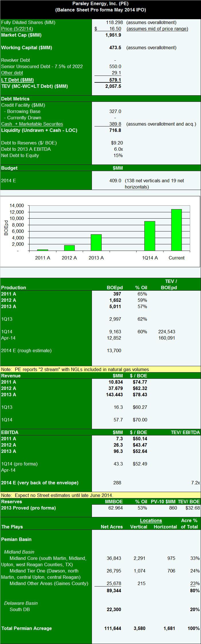
Task: Select Midland Tier One horizontal locations 706
Action: (x=171, y=571)
